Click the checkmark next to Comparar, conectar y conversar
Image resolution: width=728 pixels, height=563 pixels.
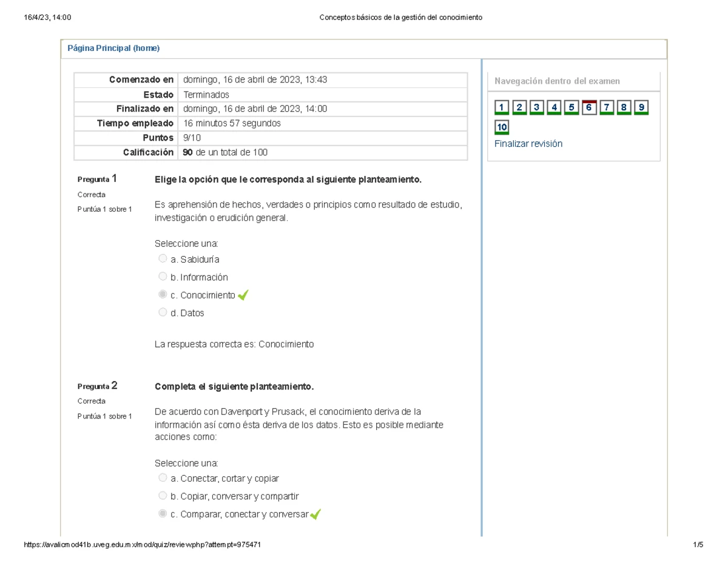click(x=315, y=513)
